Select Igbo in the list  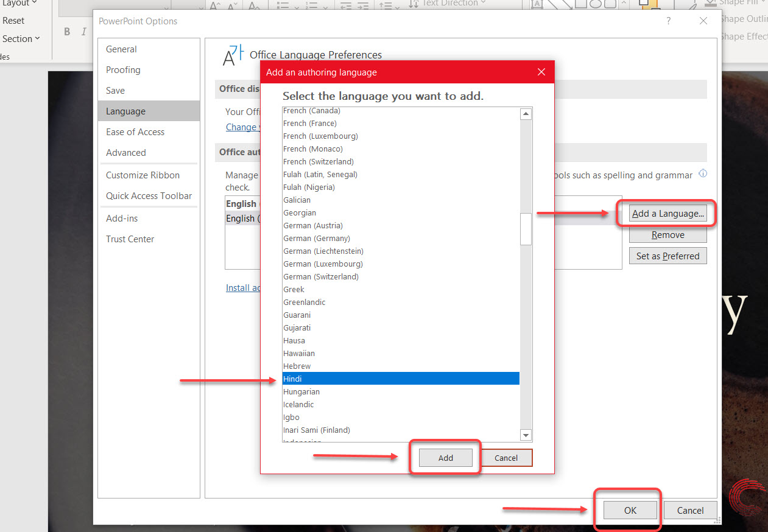click(401, 417)
